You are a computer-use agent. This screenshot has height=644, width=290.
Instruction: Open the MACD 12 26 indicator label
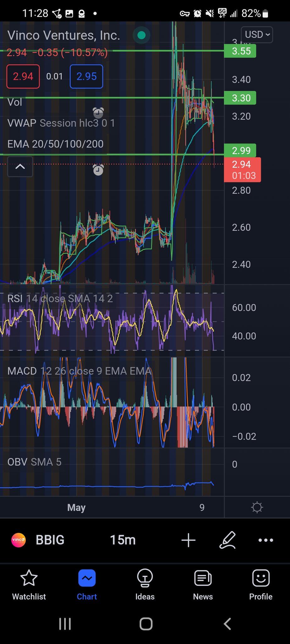pyautogui.click(x=79, y=371)
